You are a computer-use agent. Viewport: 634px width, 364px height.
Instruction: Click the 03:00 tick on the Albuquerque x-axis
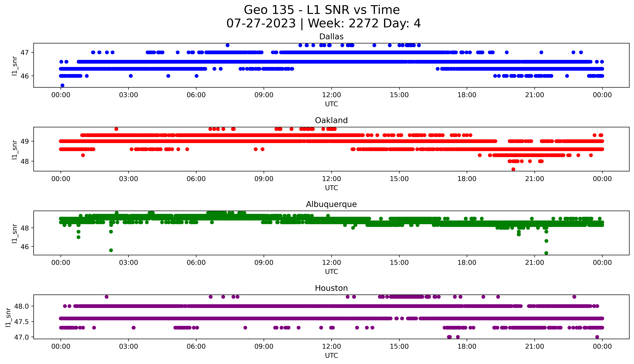[129, 263]
